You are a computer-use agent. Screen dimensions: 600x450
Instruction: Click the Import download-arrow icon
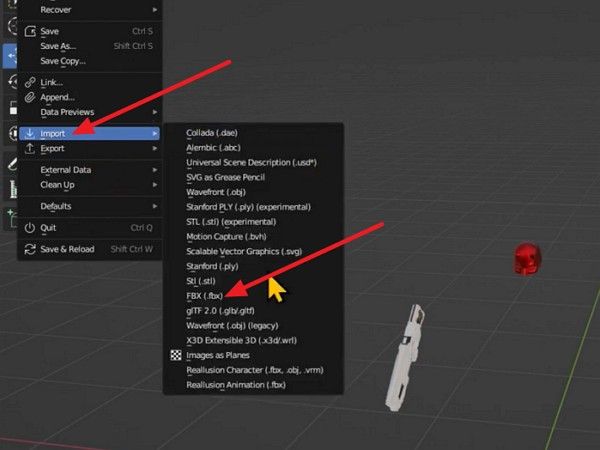(30, 134)
